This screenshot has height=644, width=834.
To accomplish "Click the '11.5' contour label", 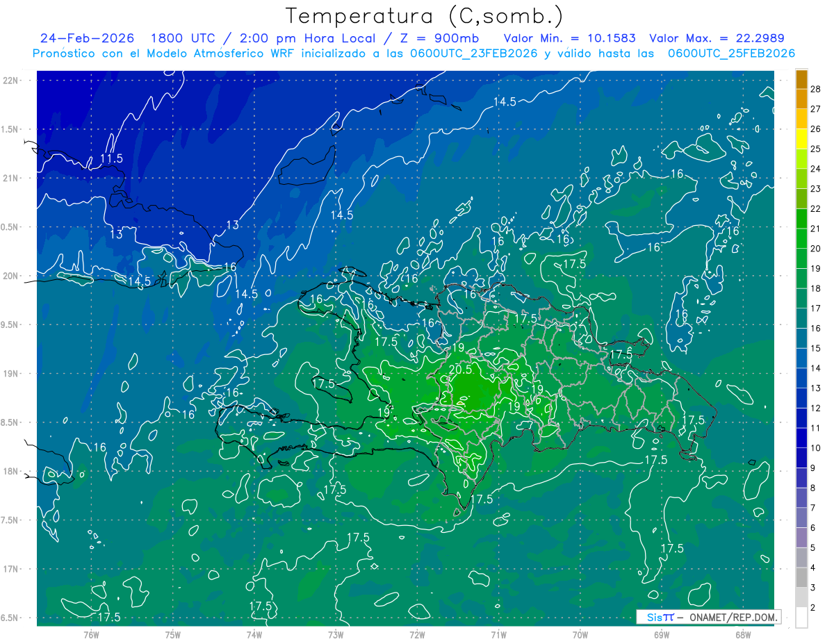I will 111,158.
